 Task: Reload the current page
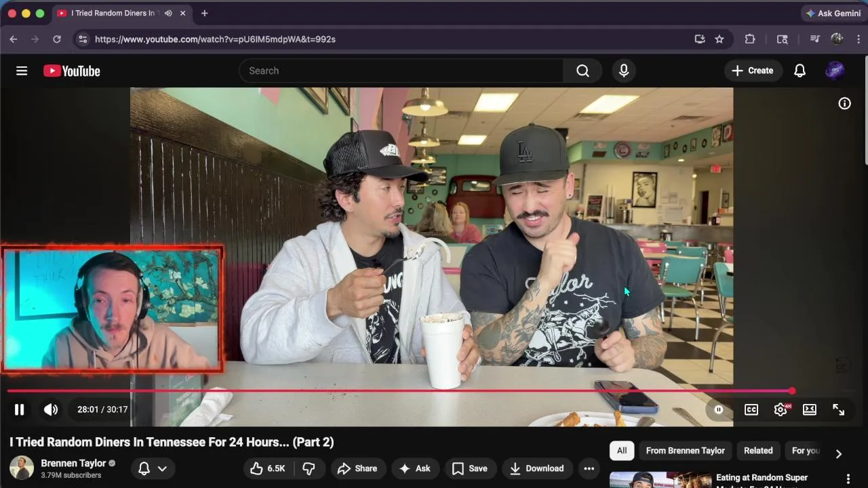coord(57,39)
